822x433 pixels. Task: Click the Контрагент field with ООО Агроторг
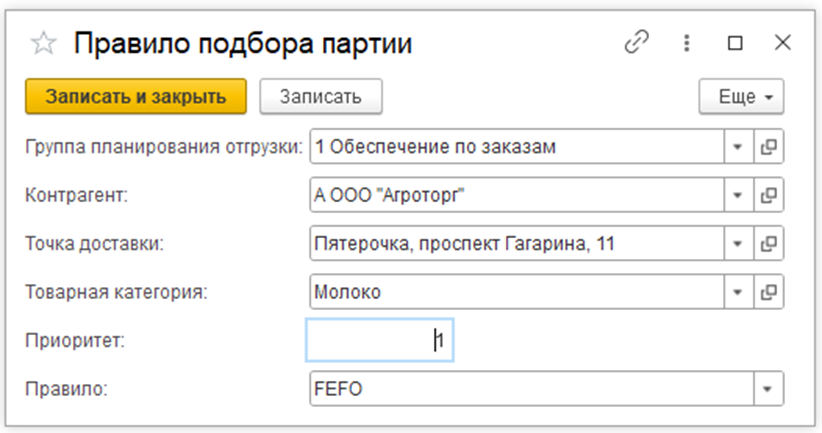click(x=515, y=195)
